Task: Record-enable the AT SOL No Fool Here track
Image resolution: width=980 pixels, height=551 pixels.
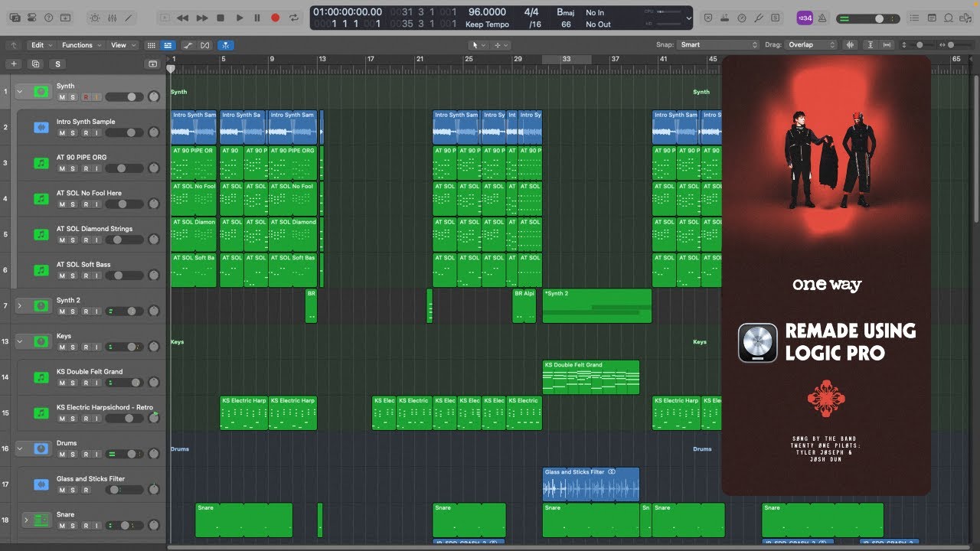Action: pyautogui.click(x=86, y=204)
